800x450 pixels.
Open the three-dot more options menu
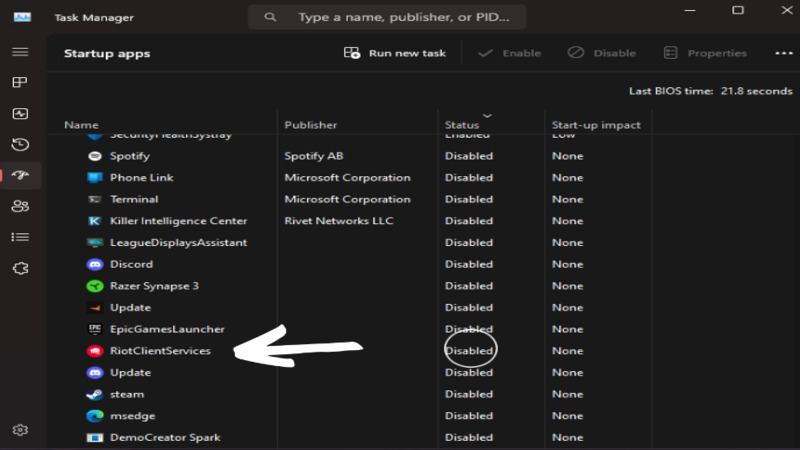(x=784, y=53)
